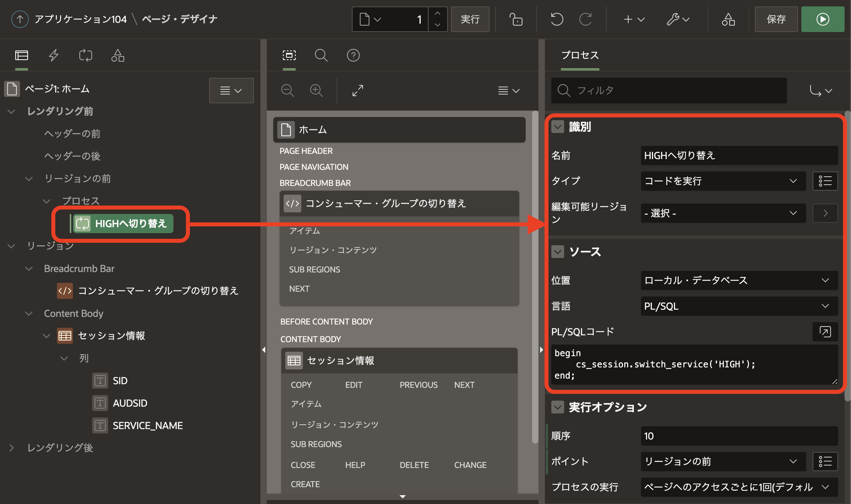851x504 pixels.
Task: Select セッション情報 region in layout
Action: click(x=399, y=361)
